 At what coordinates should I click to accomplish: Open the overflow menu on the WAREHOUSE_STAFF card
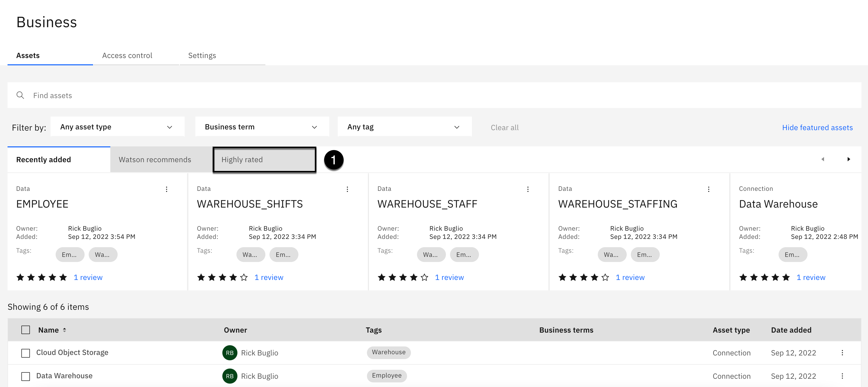tap(528, 189)
